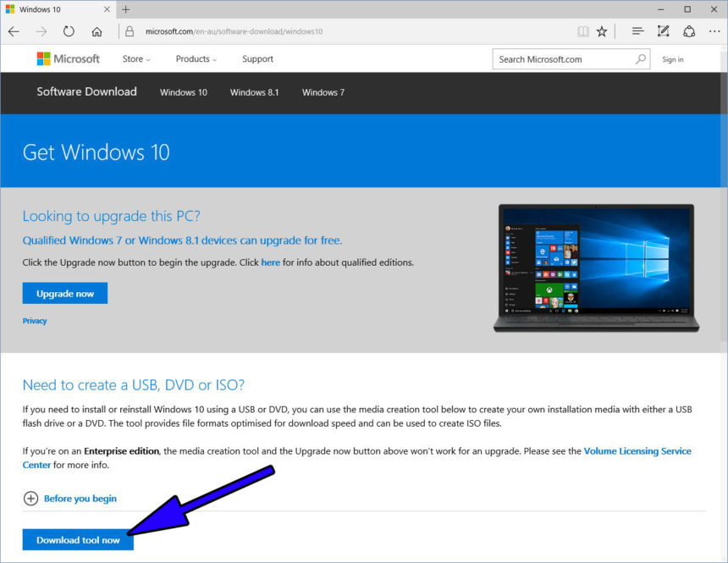Screen dimensions: 728x563
Task: Open a new tab with plus icon
Action: click(126, 9)
